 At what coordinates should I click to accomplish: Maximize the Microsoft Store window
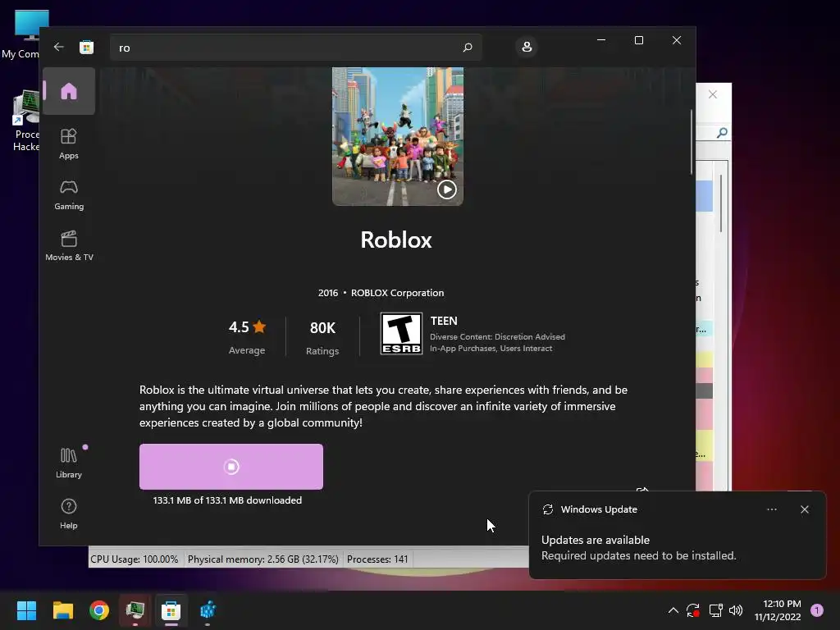click(638, 40)
